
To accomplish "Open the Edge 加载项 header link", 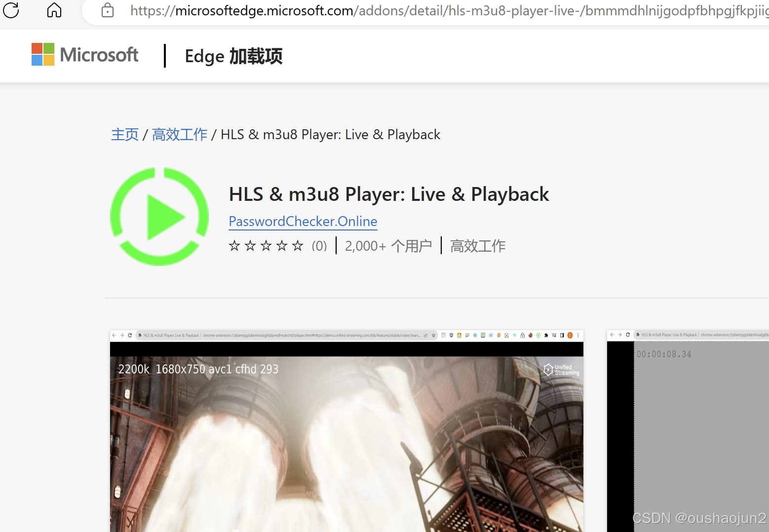I will tap(233, 56).
